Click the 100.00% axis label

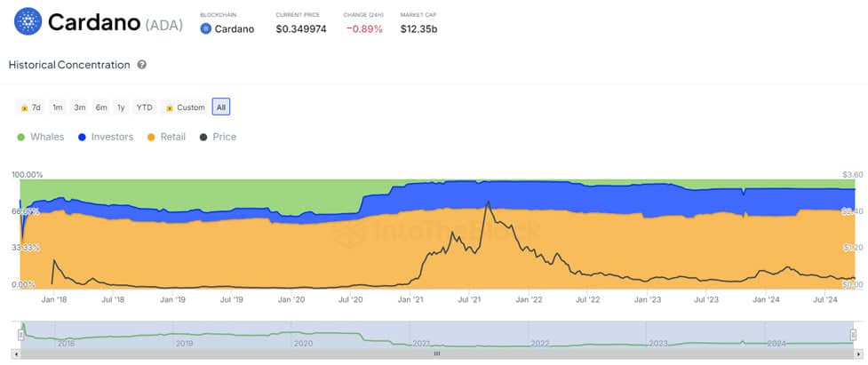pos(28,175)
